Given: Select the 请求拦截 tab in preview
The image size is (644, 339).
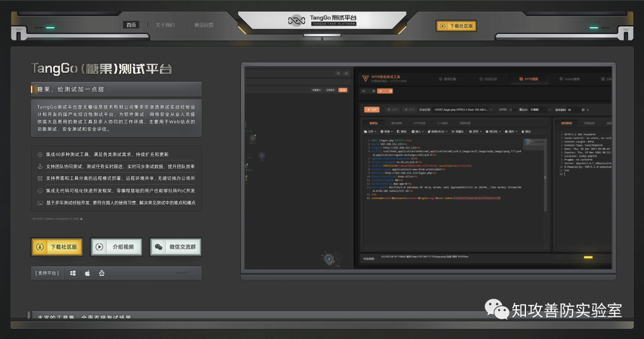Looking at the screenshot, I should pos(448,79).
